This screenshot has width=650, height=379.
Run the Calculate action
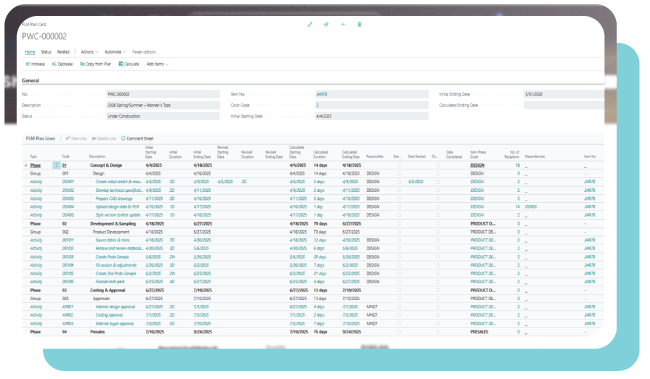[129, 64]
